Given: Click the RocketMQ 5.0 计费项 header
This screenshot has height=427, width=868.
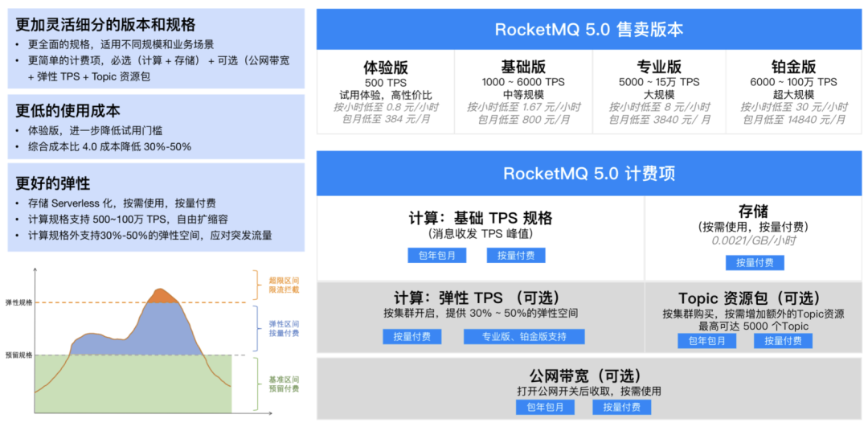Looking at the screenshot, I should 589,174.
